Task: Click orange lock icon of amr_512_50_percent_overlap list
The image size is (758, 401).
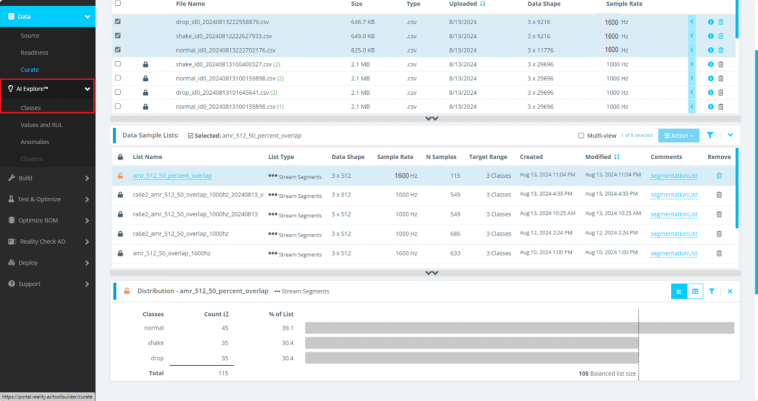Action: (120, 176)
